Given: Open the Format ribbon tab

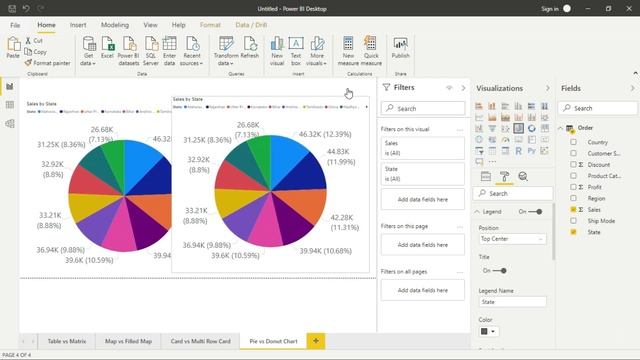Looking at the screenshot, I should (x=210, y=25).
